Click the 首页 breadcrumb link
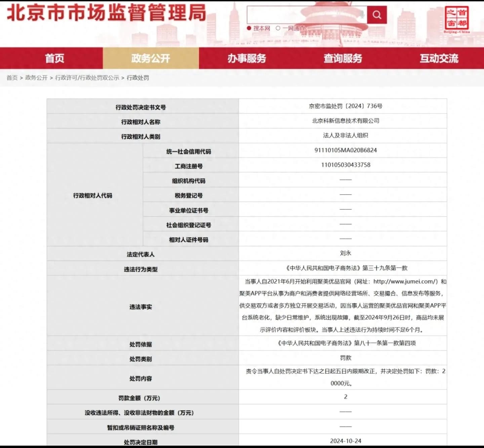The width and height of the screenshot is (484, 448). 12,78
